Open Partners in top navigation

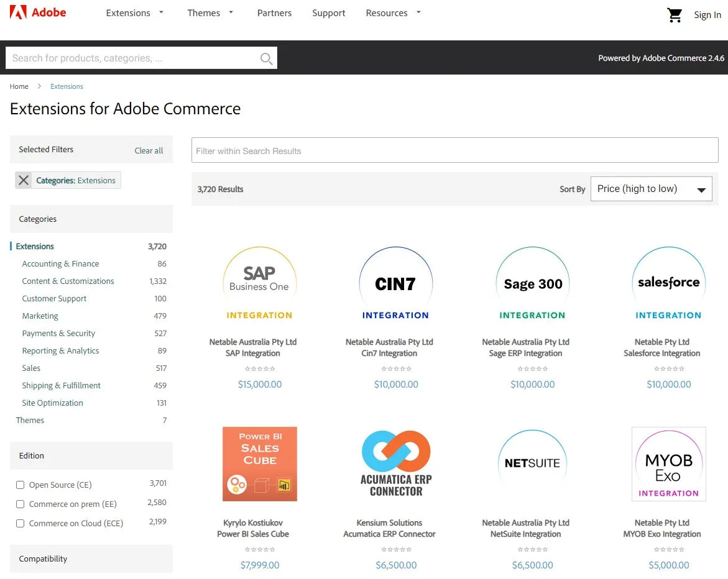coord(274,13)
